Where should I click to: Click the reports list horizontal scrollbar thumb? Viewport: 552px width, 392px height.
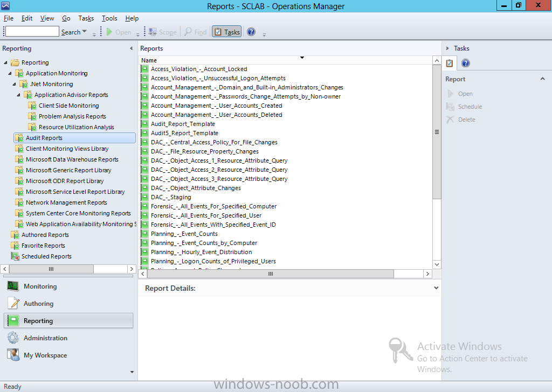point(271,274)
